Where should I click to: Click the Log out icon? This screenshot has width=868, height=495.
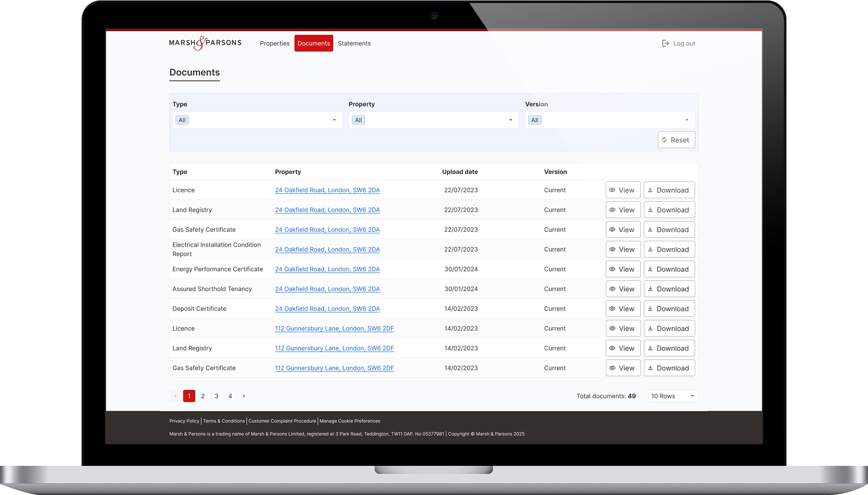point(665,43)
